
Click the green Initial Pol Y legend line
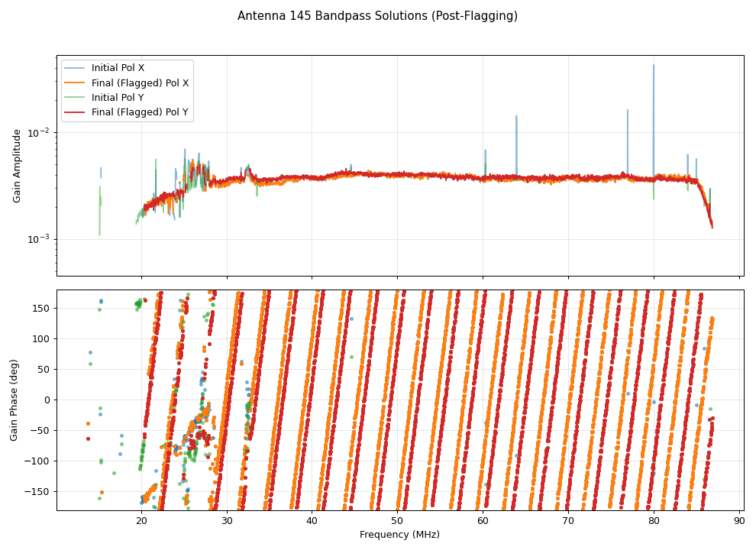pos(76,98)
